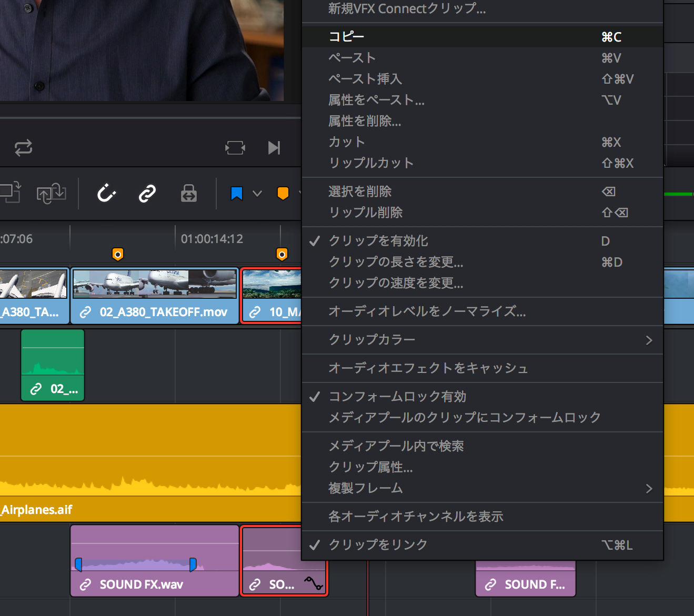Toggle the position lock icon

pos(188,194)
